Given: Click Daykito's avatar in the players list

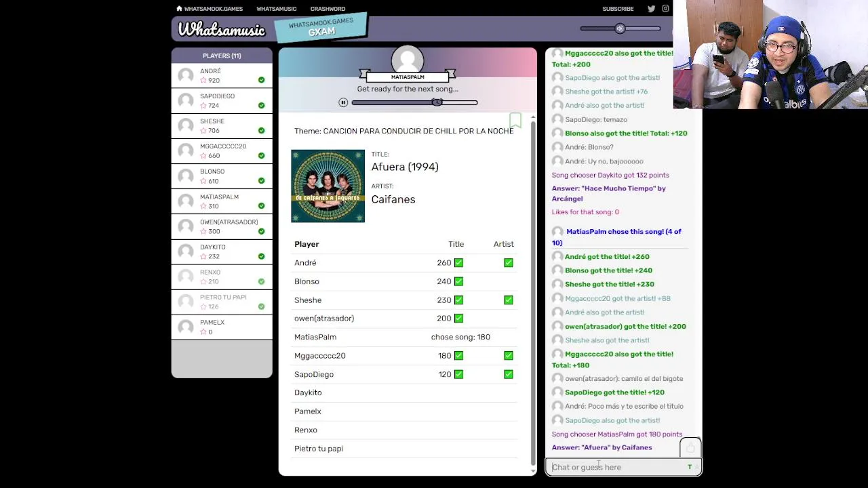Looking at the screenshot, I should [x=186, y=251].
